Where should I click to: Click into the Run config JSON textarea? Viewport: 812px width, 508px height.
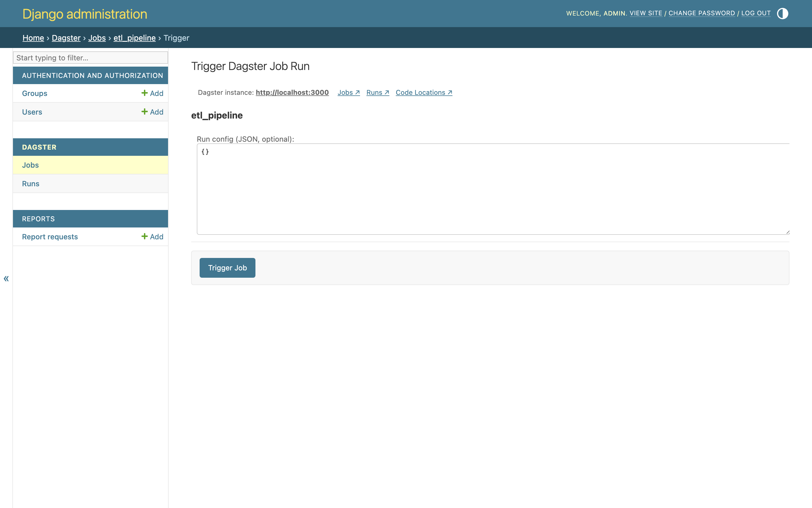[493, 189]
